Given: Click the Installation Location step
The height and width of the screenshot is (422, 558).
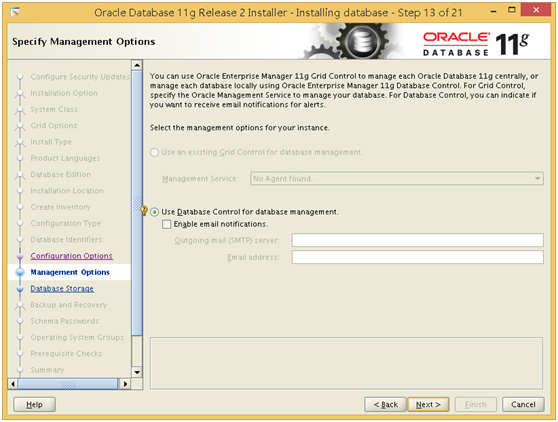Looking at the screenshot, I should click(x=67, y=191).
